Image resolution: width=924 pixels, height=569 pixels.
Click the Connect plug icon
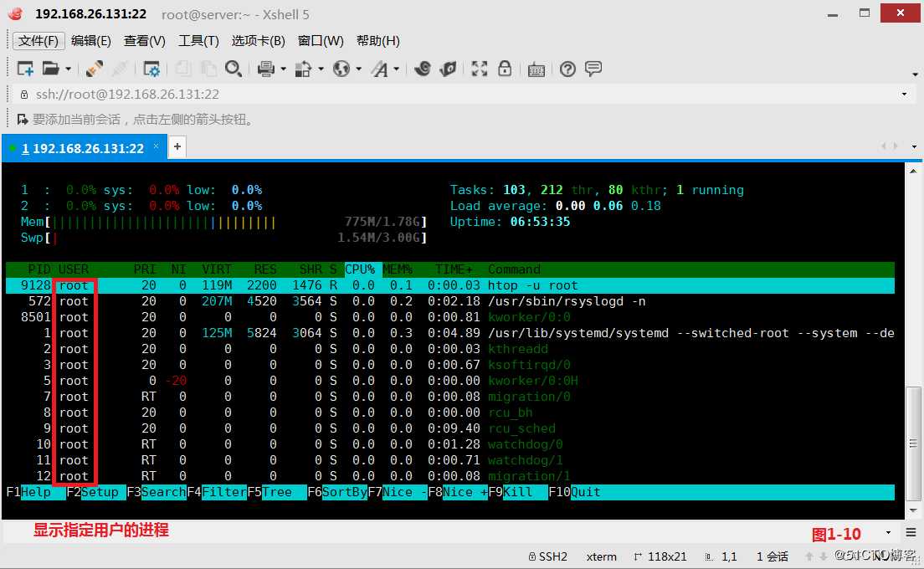pyautogui.click(x=95, y=69)
